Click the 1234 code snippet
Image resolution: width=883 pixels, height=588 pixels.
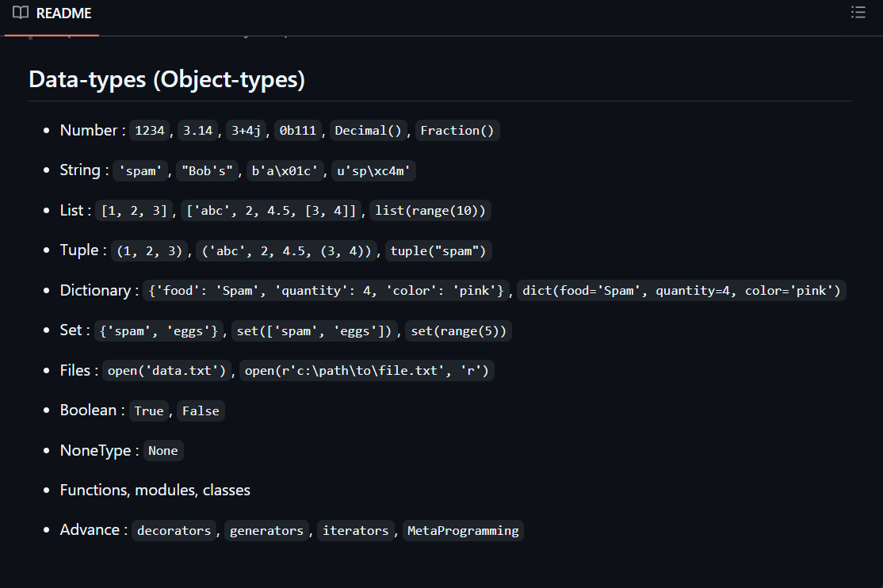[x=150, y=131]
